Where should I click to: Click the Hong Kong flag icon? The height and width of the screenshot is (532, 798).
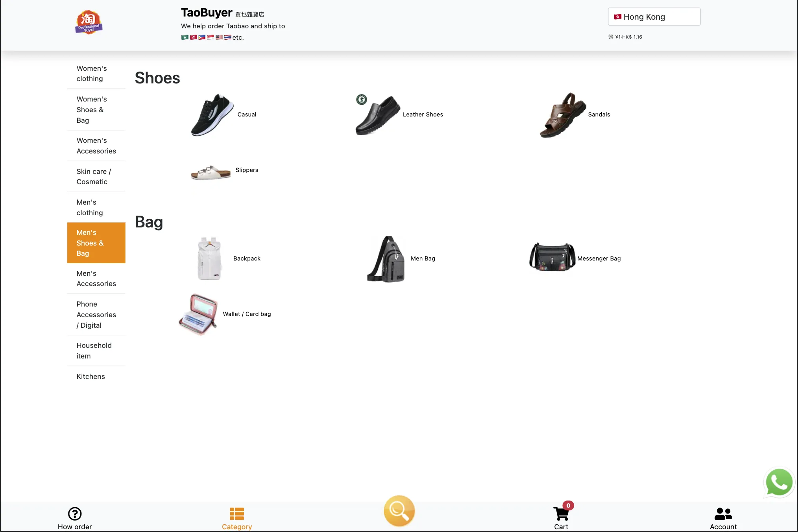(617, 17)
